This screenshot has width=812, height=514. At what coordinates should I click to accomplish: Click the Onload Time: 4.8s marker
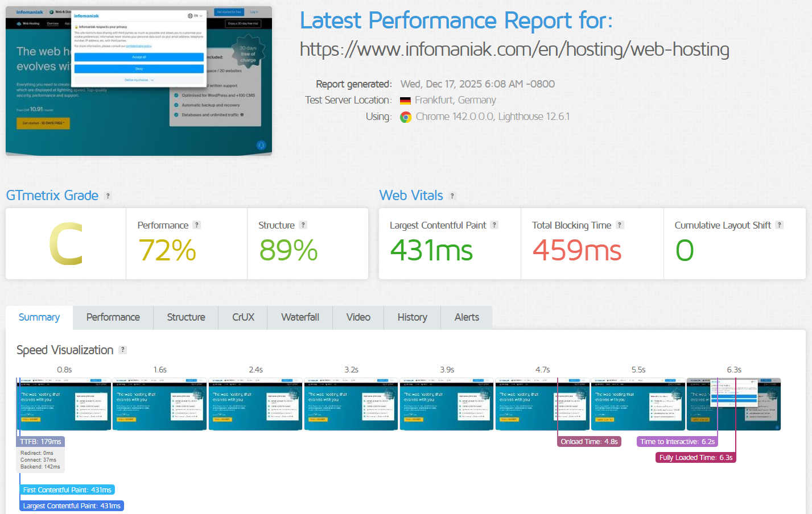[x=589, y=442]
